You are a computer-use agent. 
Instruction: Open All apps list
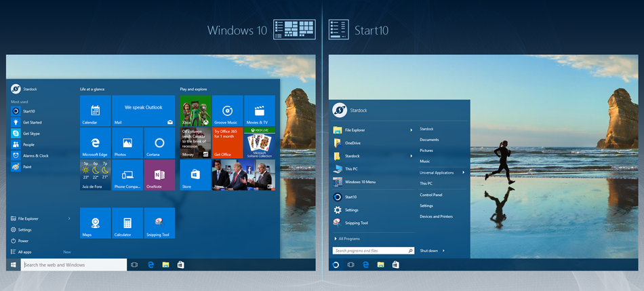tap(24, 252)
